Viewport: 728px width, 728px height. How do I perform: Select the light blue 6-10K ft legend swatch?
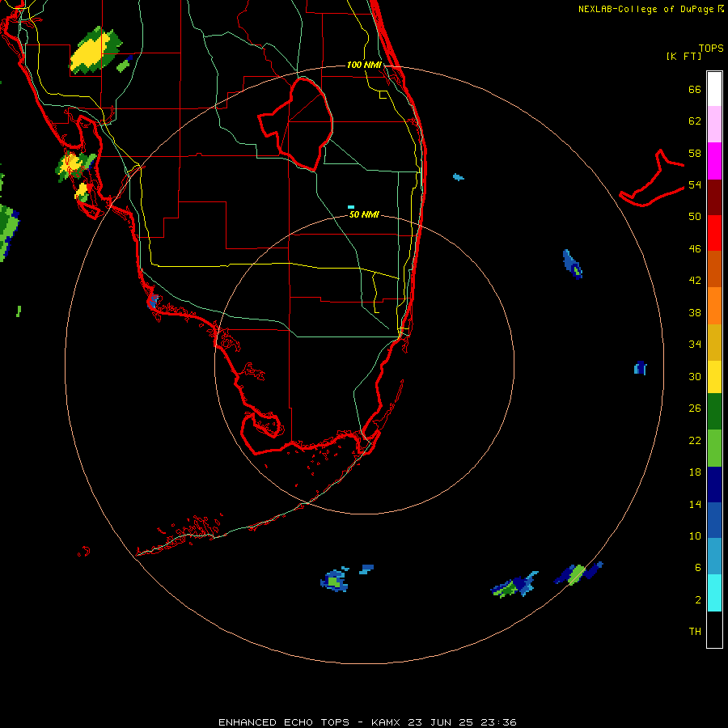coord(714,557)
